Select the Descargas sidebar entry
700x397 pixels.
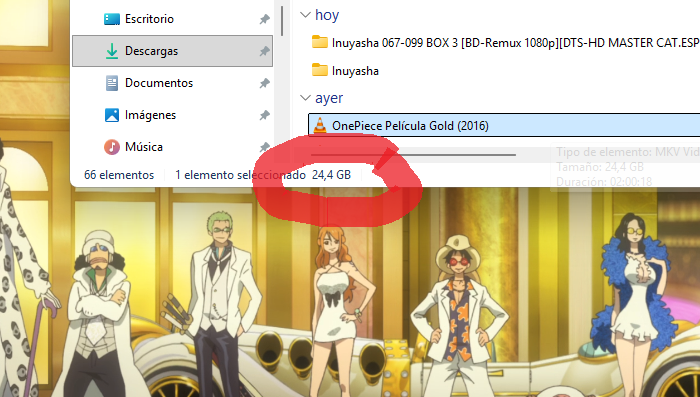pyautogui.click(x=172, y=51)
